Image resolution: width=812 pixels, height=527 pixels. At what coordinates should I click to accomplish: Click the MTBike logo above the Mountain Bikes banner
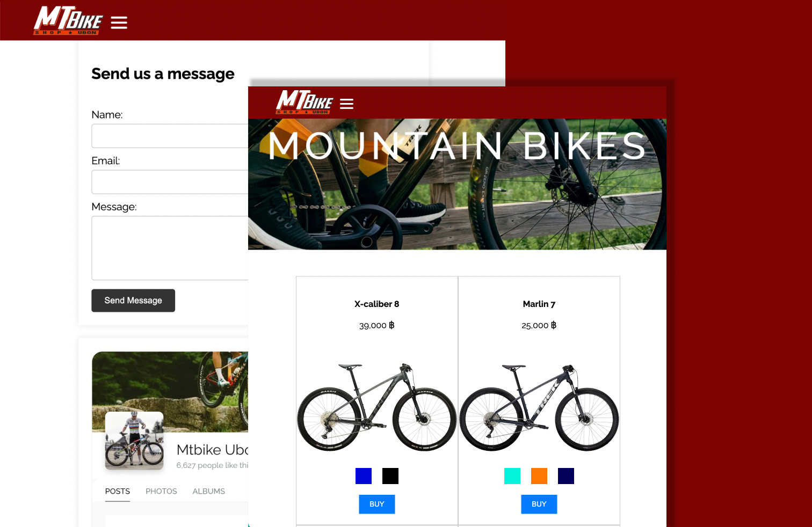tap(305, 102)
